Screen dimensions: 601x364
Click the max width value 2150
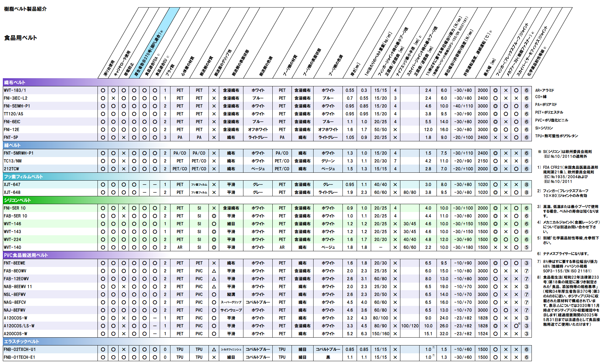(483, 161)
